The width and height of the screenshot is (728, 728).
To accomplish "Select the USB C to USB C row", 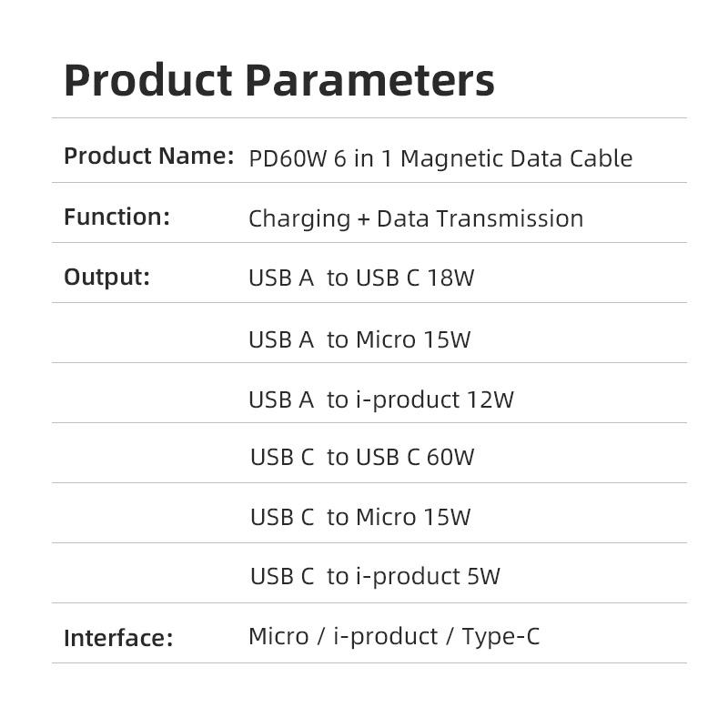I will click(x=361, y=457).
